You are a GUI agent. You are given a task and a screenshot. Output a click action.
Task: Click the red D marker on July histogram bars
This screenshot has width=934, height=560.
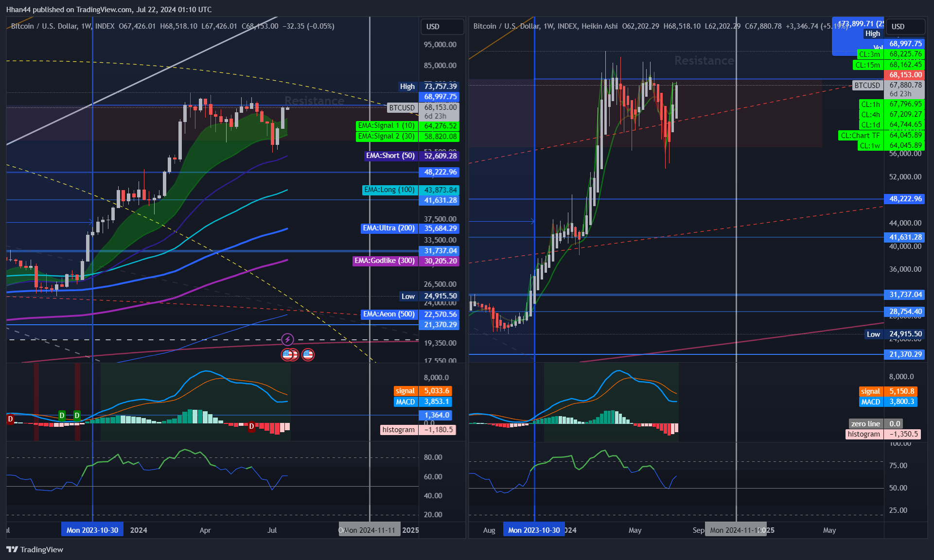click(x=251, y=426)
